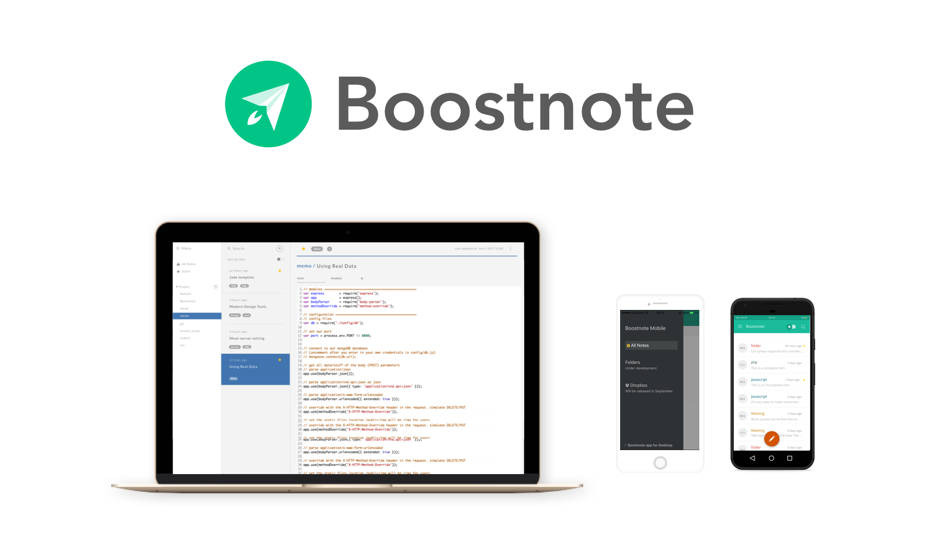Click 'Boostnote app for Desktop' link
938x560 pixels.
click(x=649, y=445)
